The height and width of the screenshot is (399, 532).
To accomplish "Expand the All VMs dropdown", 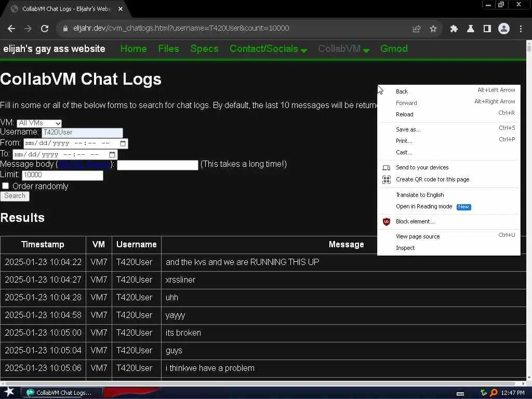I will pyautogui.click(x=39, y=123).
